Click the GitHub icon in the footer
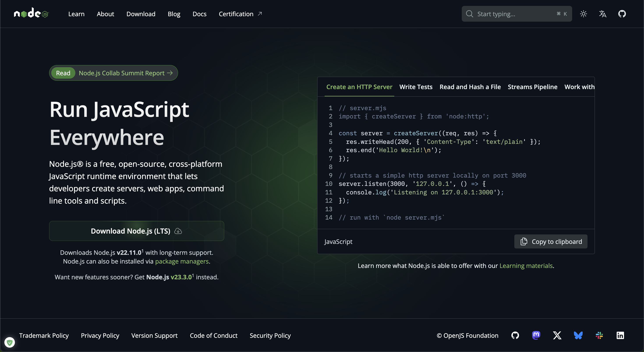This screenshot has height=352, width=644. 515,335
